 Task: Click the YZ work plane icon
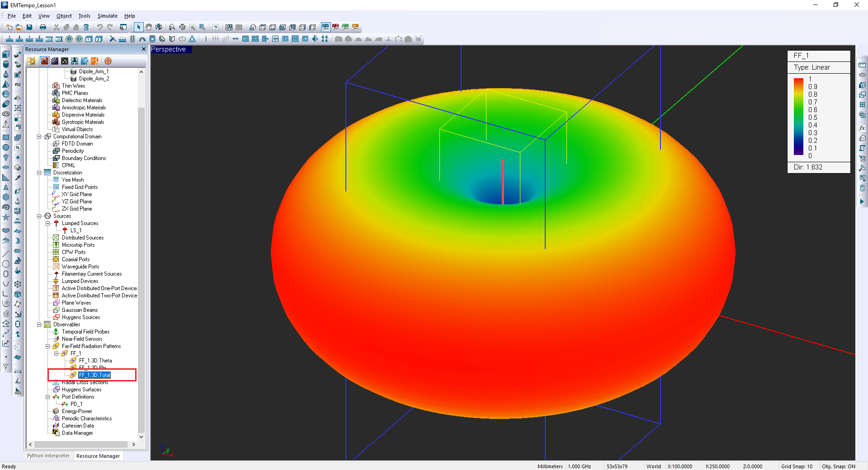[335, 27]
